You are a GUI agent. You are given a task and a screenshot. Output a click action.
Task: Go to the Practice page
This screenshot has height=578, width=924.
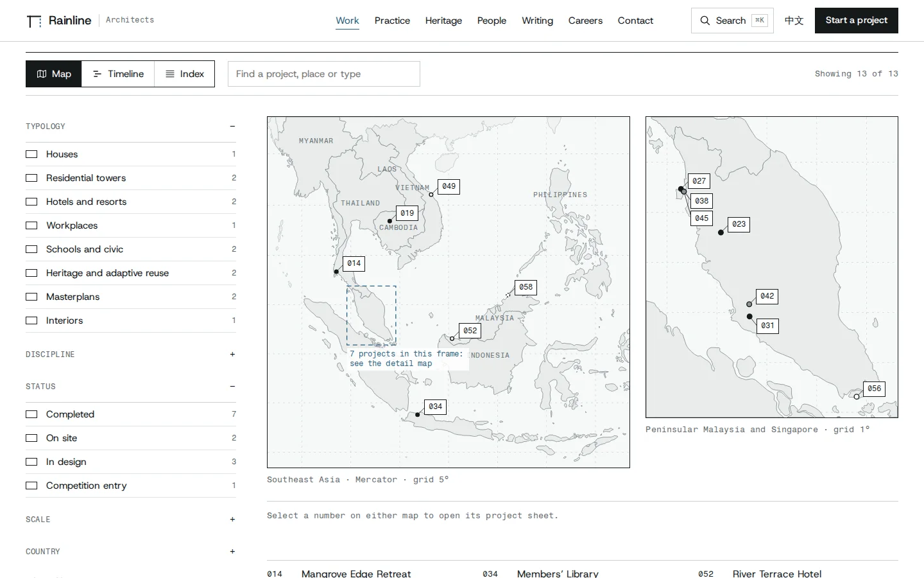[x=392, y=21]
